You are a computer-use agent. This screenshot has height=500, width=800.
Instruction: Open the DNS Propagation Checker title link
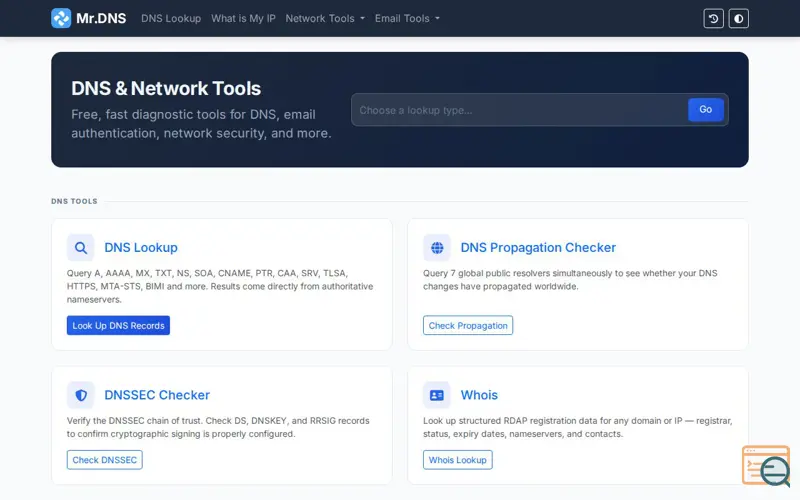coord(538,247)
